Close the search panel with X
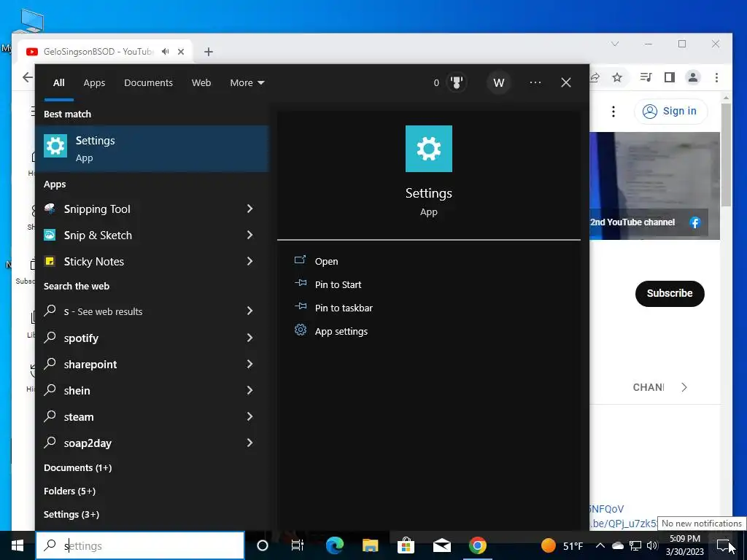This screenshot has height=560, width=747. (566, 83)
